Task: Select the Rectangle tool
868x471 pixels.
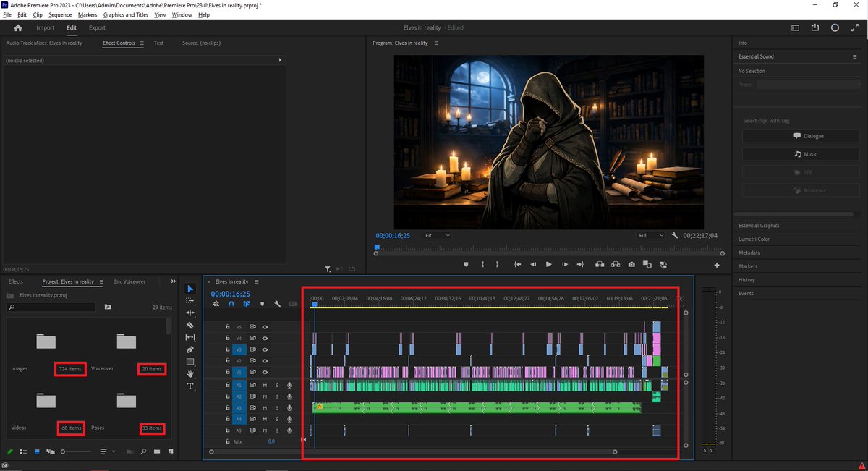Action: tap(190, 362)
